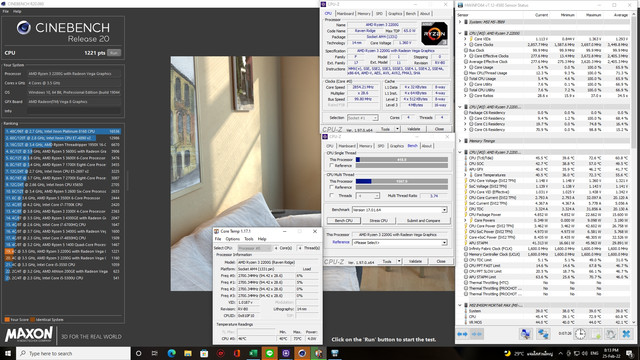Open notification center icon on taskbar
The image size is (640, 360).
tap(631, 353)
